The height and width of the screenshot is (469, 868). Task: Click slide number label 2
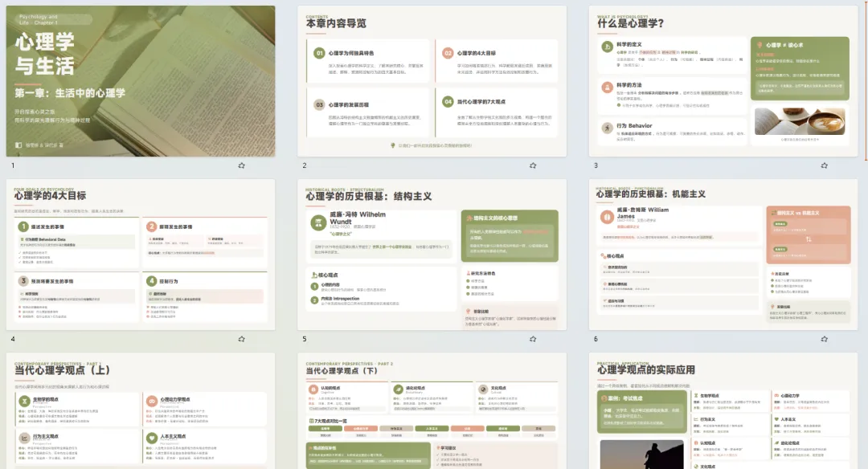[x=305, y=165]
